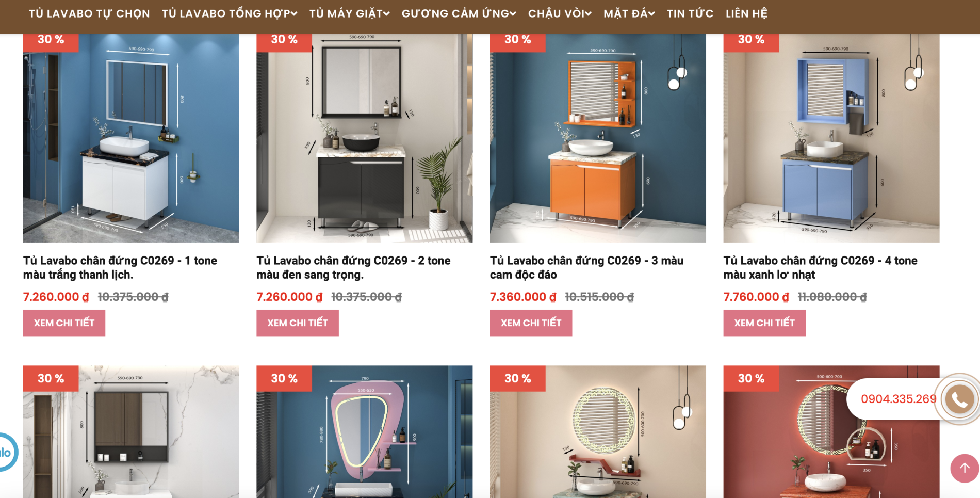Click XEM CHI TIẾT for blue C0269 cabinet
The width and height of the screenshot is (980, 498).
pos(764,323)
